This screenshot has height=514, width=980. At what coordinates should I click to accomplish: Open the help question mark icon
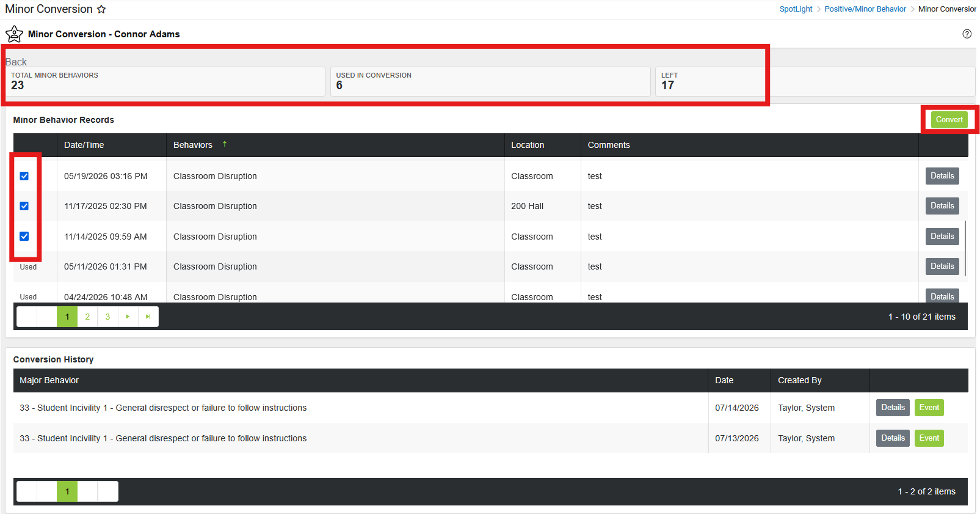(967, 34)
